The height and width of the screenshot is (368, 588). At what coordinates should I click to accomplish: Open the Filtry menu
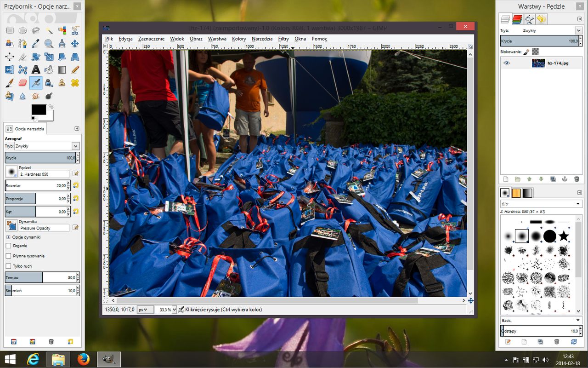point(283,39)
